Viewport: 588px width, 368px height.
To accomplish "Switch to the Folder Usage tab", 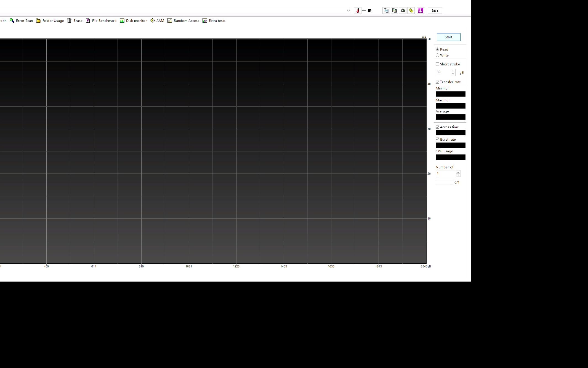I will tap(50, 21).
